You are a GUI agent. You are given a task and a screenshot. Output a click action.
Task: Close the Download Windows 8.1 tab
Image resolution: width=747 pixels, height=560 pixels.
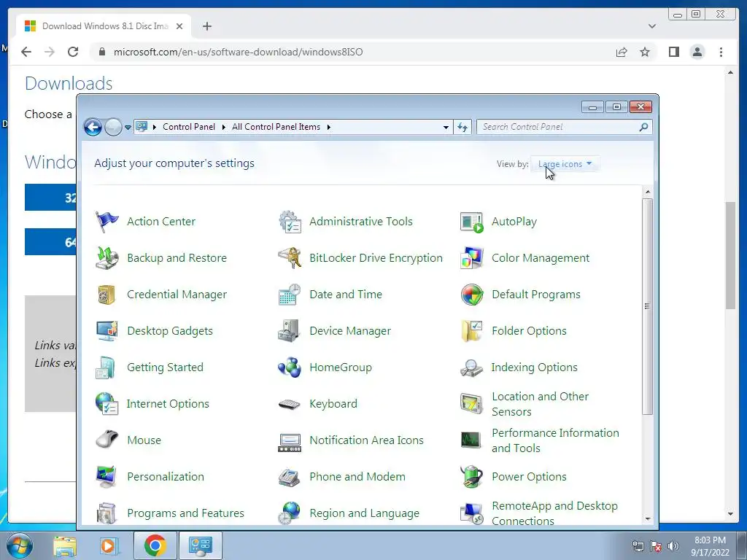pos(179,26)
